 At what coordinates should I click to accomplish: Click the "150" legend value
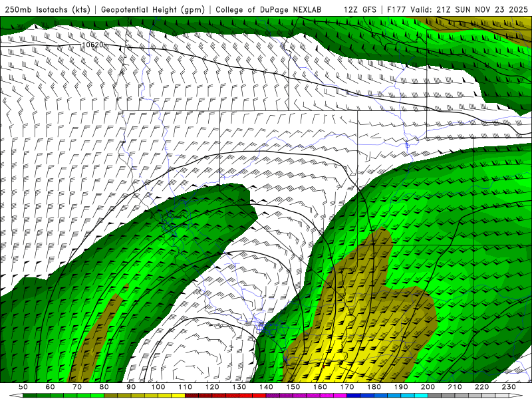293,387
